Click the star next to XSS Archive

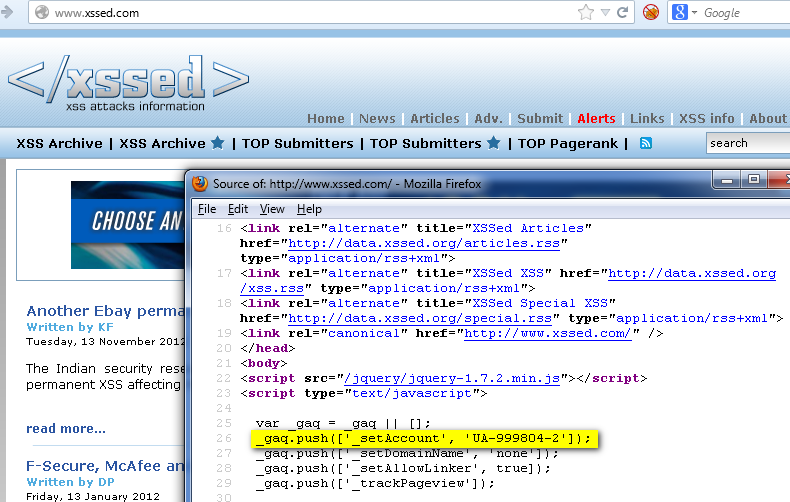coord(218,143)
